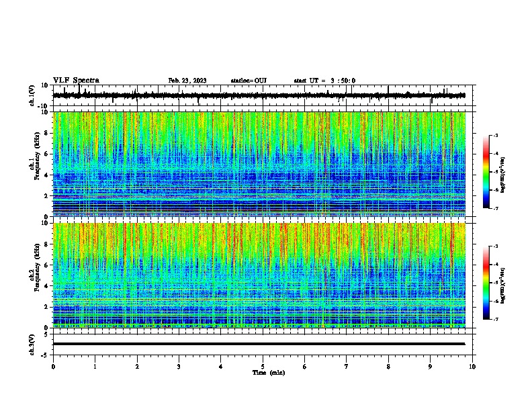Viewport: 532px width, 411px height.
Task: Click the ch.1(V) waveform axis label
Action: pos(32,95)
